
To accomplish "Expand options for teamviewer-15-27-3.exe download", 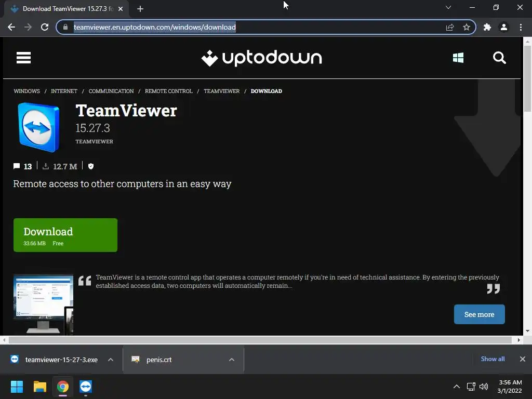I will tap(111, 360).
